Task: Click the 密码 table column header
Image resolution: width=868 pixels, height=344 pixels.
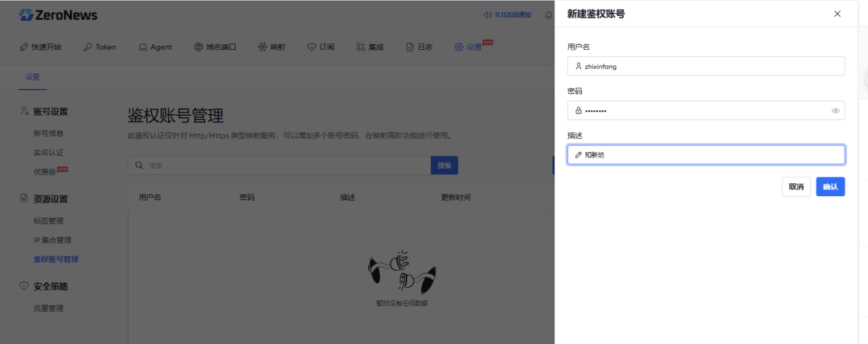Action: 247,197
